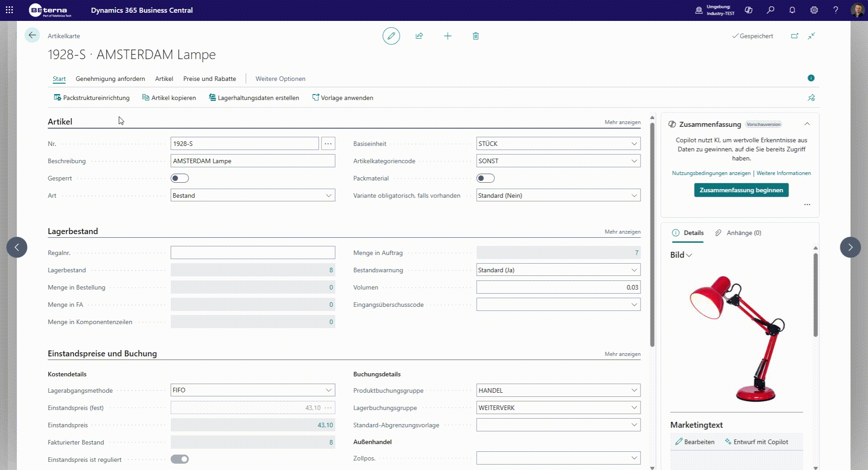Open the Preise und Rabatte tab
The image size is (868, 470).
click(x=209, y=79)
